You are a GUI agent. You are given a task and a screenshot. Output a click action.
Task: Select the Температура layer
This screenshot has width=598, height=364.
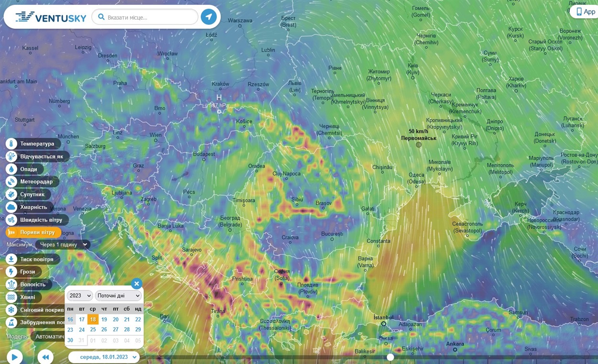33,143
